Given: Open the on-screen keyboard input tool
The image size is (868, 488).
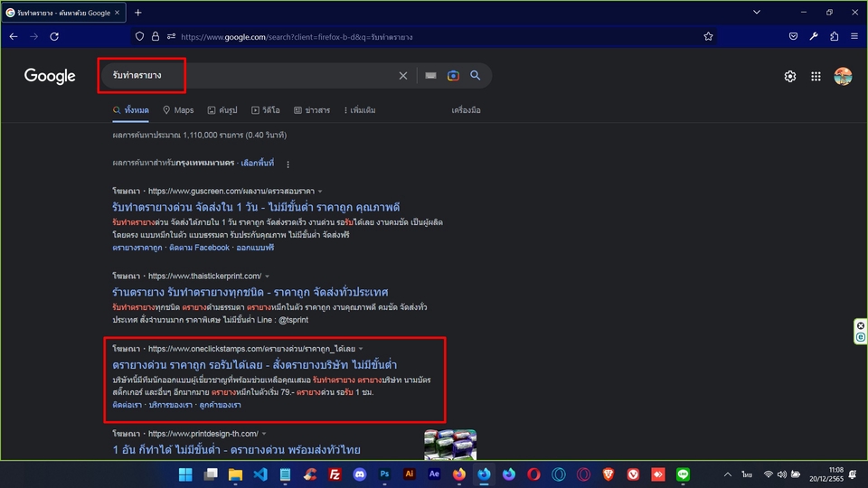Looking at the screenshot, I should pyautogui.click(x=430, y=76).
